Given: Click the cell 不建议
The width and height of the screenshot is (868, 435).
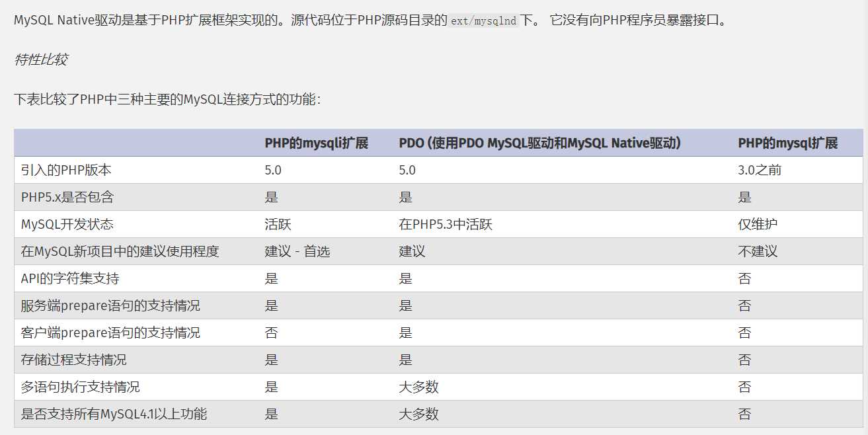Looking at the screenshot, I should click(758, 251).
